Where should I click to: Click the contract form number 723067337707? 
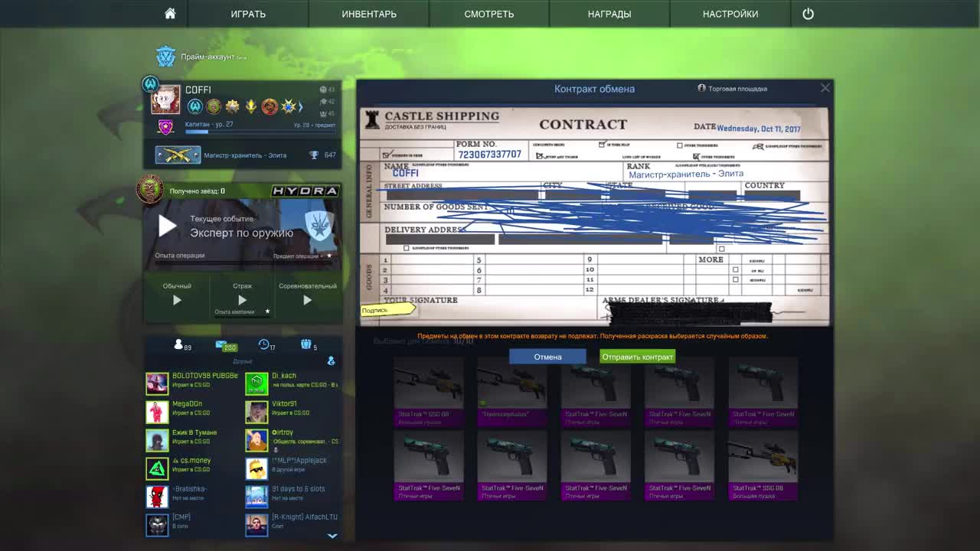pyautogui.click(x=489, y=155)
